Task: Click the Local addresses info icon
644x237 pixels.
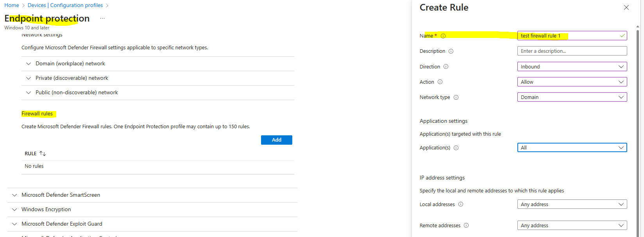Action: click(x=461, y=204)
